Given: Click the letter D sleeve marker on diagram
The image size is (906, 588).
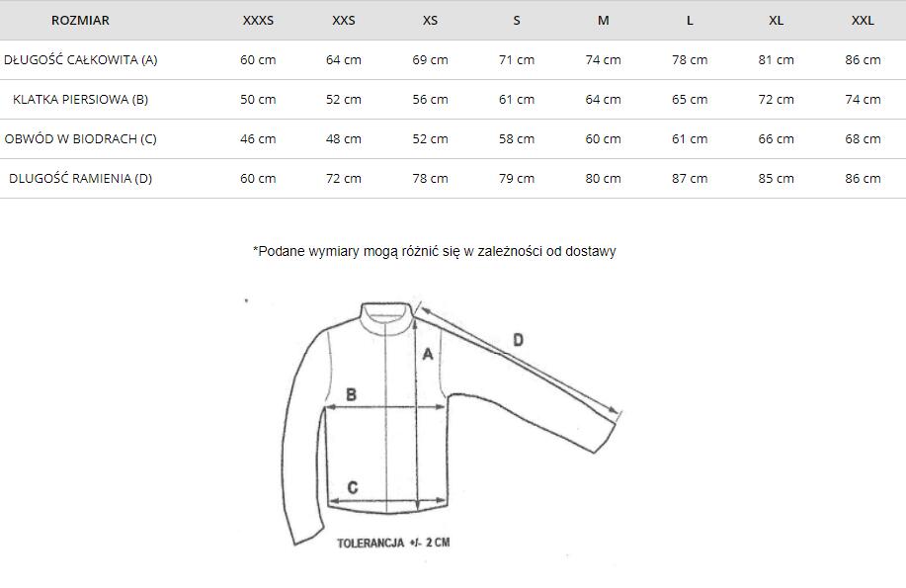Looking at the screenshot, I should pyautogui.click(x=519, y=340).
